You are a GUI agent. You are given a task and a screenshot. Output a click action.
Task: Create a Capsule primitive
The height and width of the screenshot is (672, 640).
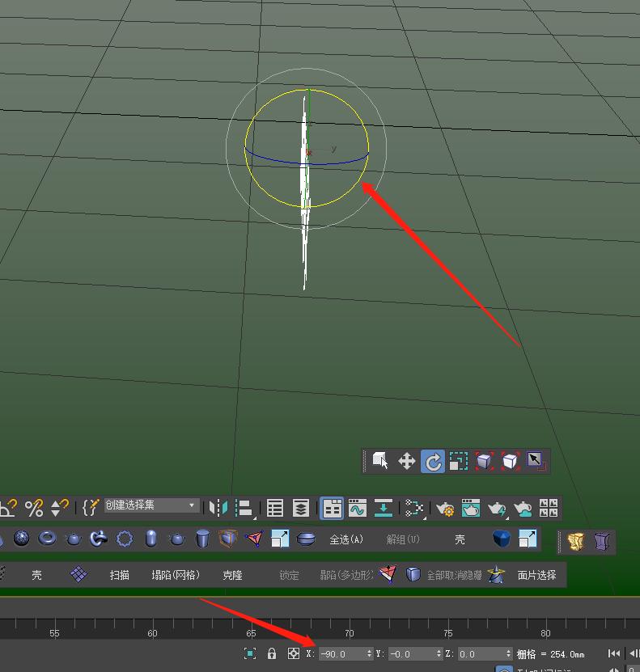(150, 539)
